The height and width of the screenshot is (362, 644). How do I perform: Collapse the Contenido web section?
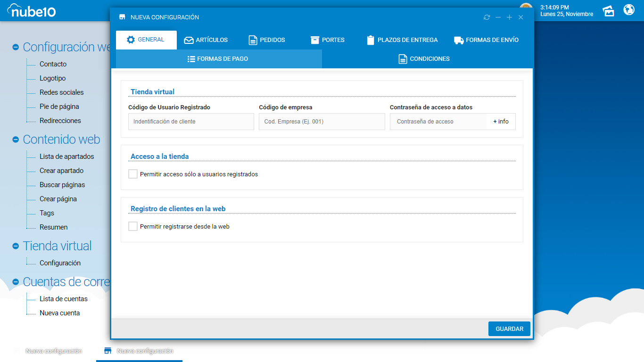click(16, 140)
